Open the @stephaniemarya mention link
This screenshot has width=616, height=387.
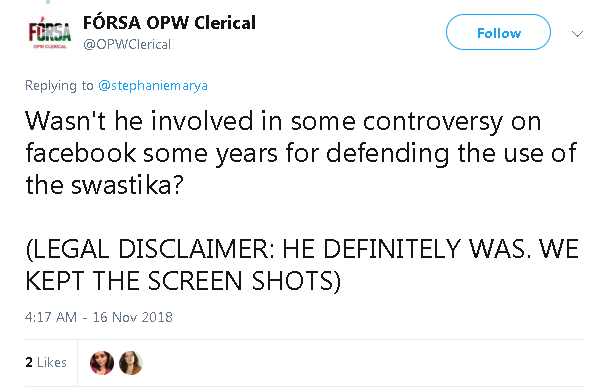pyautogui.click(x=153, y=86)
